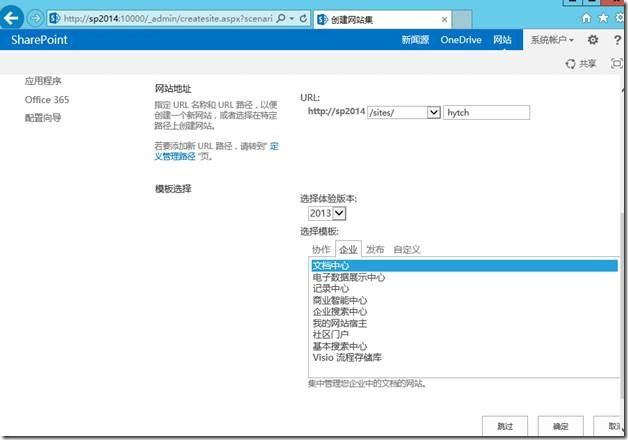The image size is (628, 440).
Task: Switch to the 企业 template tab
Action: tap(348, 249)
